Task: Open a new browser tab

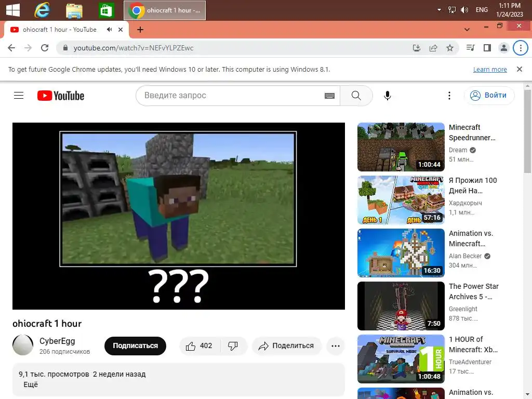Action: click(140, 30)
